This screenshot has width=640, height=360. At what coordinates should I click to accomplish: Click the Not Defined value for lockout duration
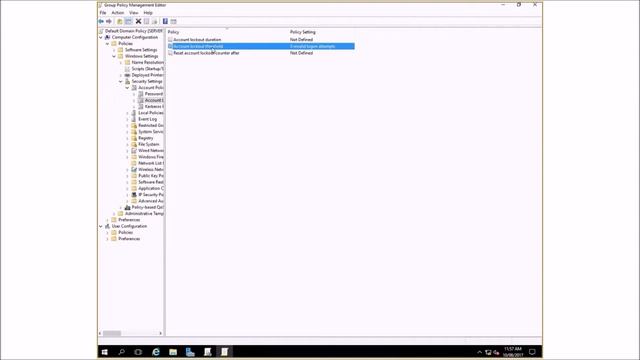coord(301,40)
